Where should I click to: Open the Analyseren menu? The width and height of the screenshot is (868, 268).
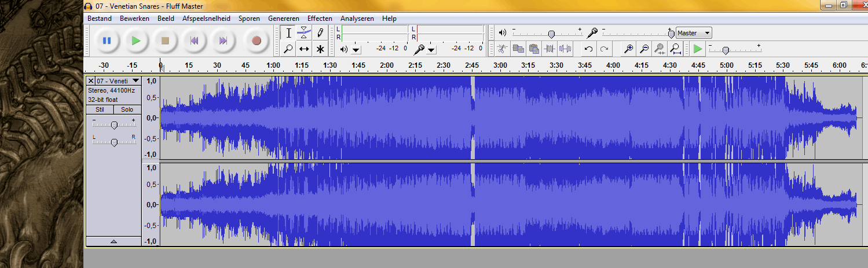click(x=357, y=19)
